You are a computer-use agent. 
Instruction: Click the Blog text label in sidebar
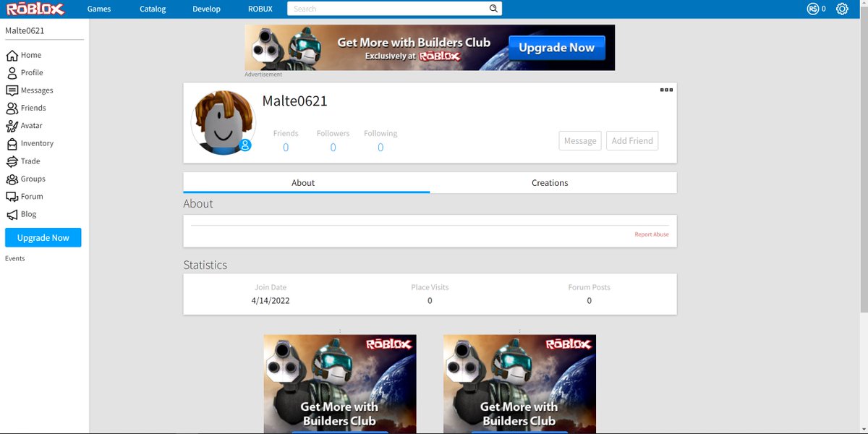pyautogui.click(x=28, y=214)
